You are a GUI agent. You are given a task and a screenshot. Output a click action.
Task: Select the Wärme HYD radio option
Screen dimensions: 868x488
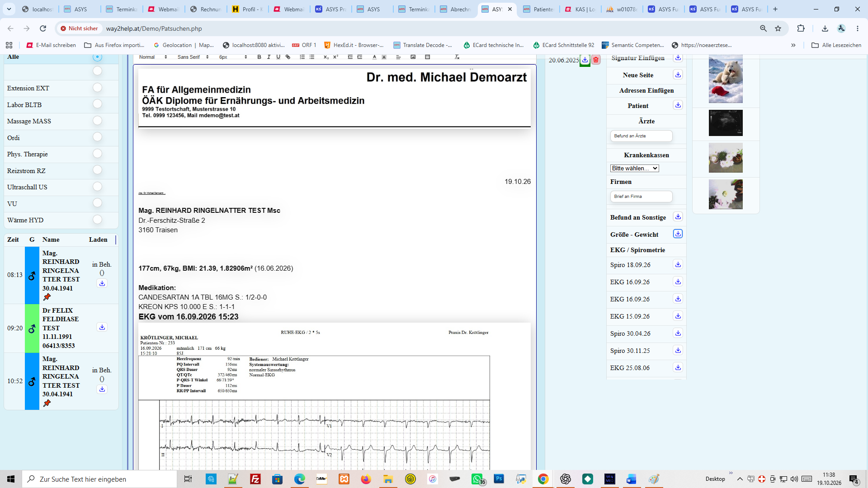(97, 220)
